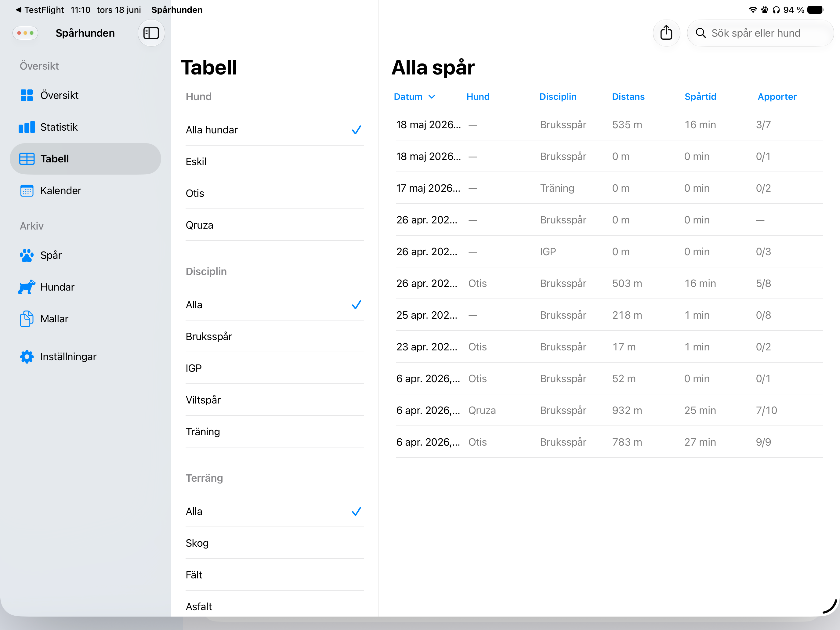Filter discipline by Träning
Viewport: 840px width, 630px height.
pos(274,432)
